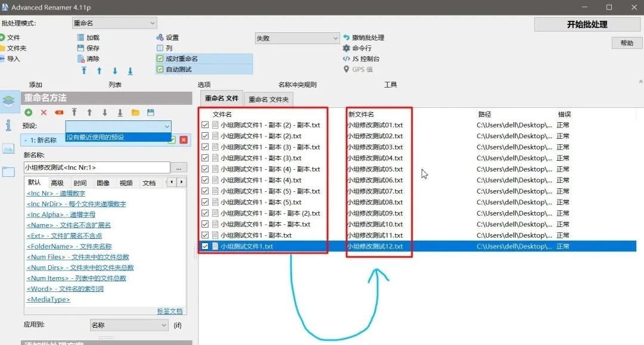Save methods with the blue floppy icon
Viewport: 644px width, 345px height.
point(151,113)
